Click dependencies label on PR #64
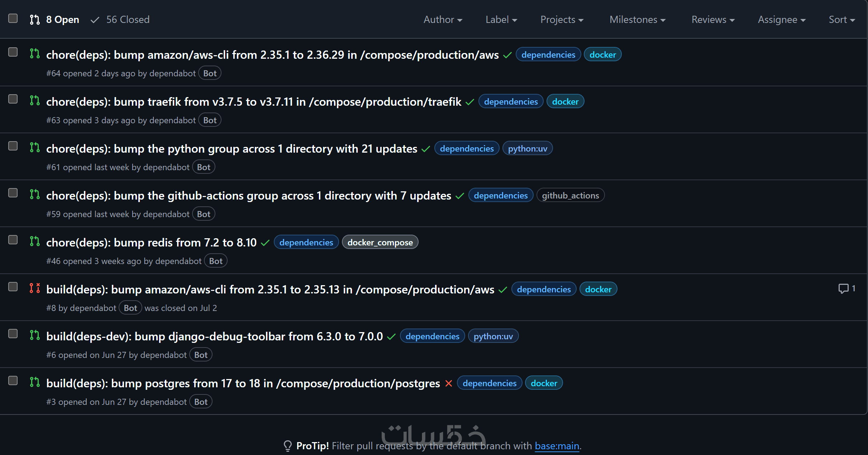This screenshot has height=455, width=868. pyautogui.click(x=548, y=54)
